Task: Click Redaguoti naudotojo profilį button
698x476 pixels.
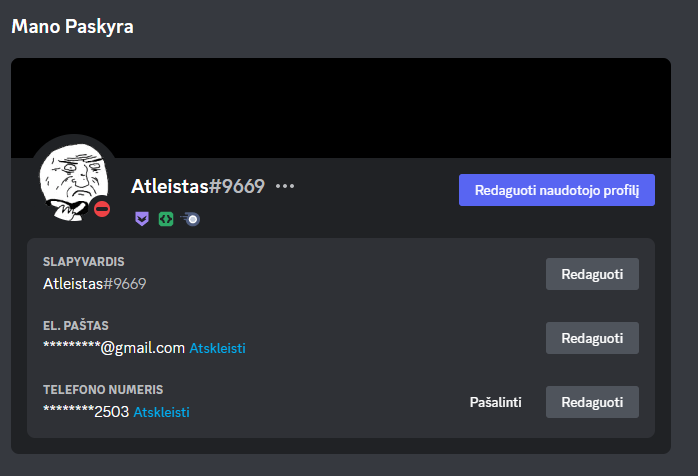Action: [557, 190]
